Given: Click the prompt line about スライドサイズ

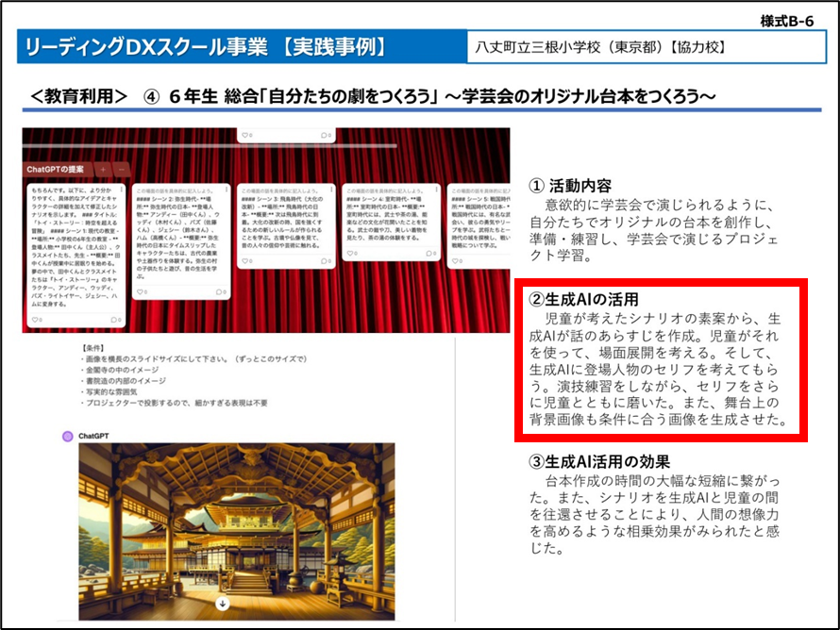Looking at the screenshot, I should pyautogui.click(x=193, y=358).
